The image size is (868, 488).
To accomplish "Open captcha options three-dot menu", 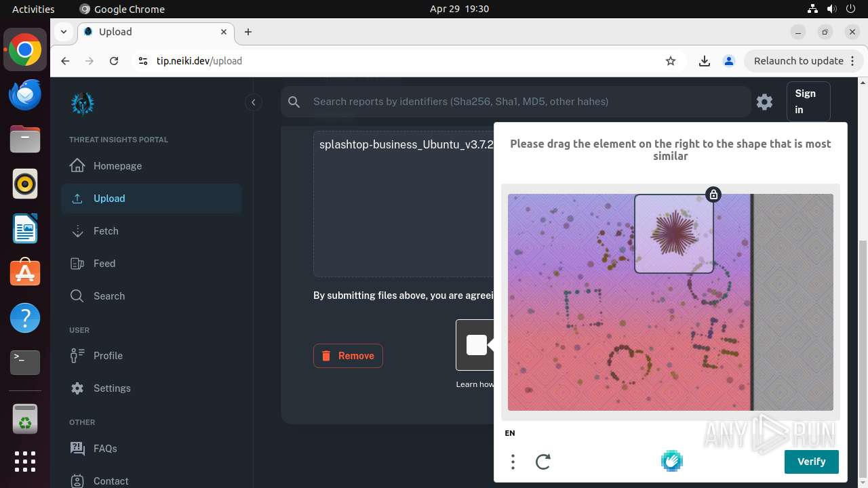I will tap(513, 462).
